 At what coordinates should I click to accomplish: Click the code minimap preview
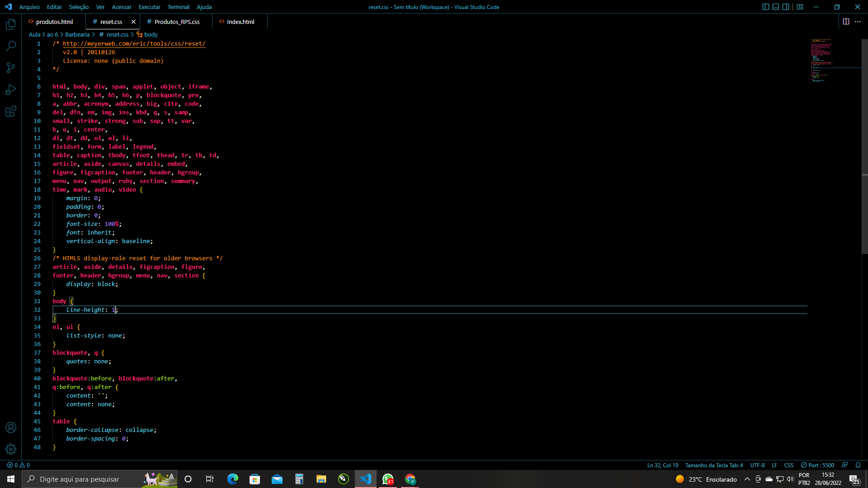835,61
